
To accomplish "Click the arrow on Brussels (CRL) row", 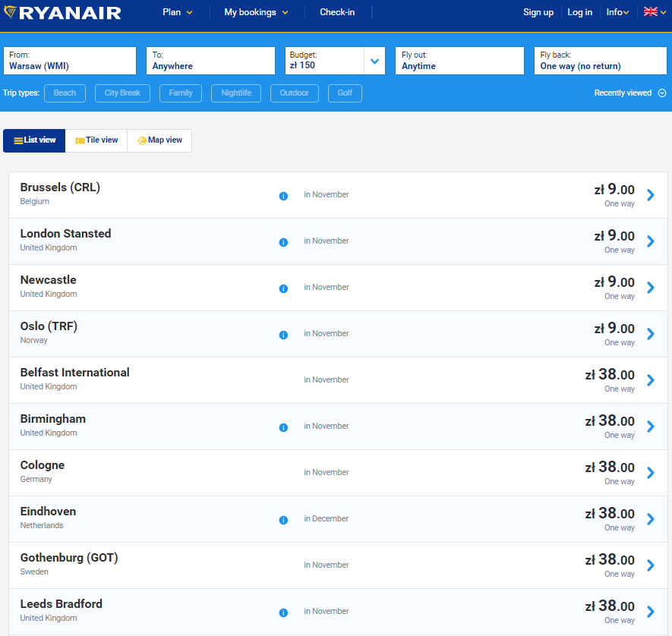I will 651,195.
